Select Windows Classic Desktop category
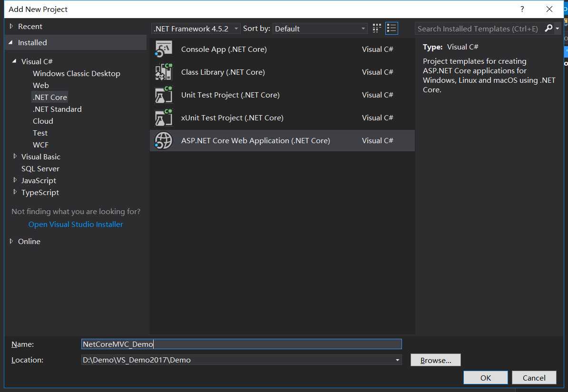 click(77, 74)
